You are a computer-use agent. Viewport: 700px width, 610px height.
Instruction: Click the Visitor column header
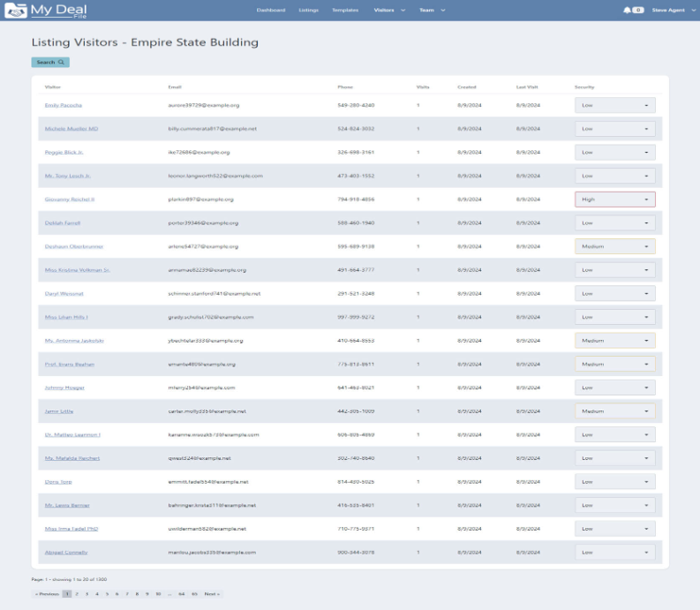pos(53,87)
